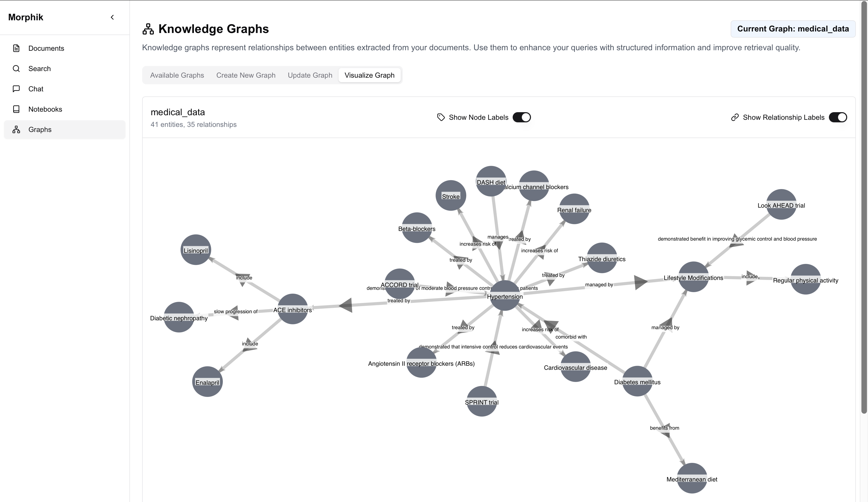The image size is (868, 502).
Task: Turn off Show Relationship Labels
Action: 838,117
